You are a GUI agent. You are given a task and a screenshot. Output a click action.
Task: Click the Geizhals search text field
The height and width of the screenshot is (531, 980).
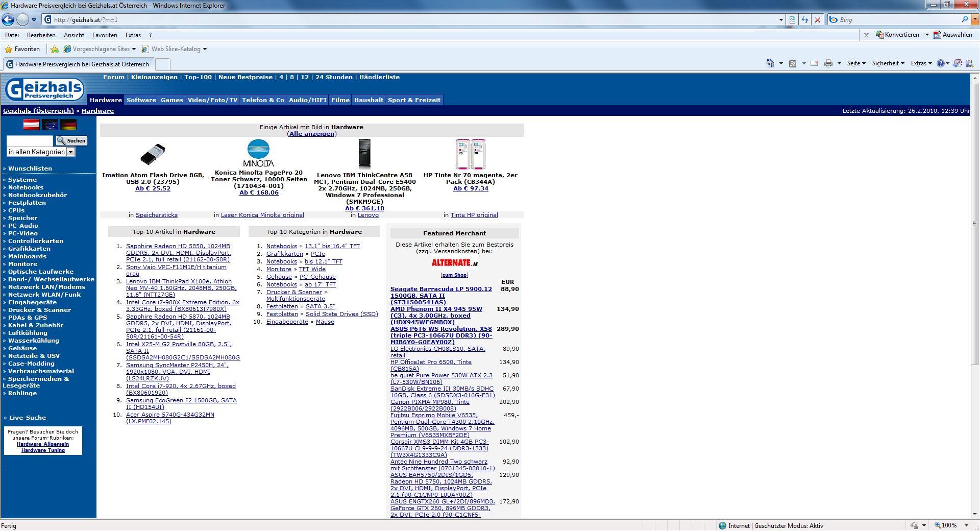pos(30,140)
